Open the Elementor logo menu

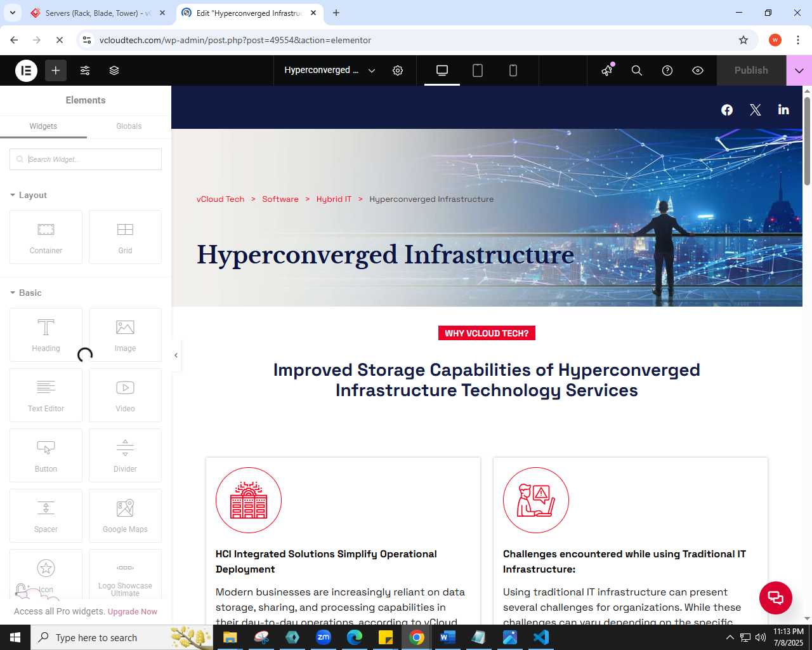(x=27, y=70)
